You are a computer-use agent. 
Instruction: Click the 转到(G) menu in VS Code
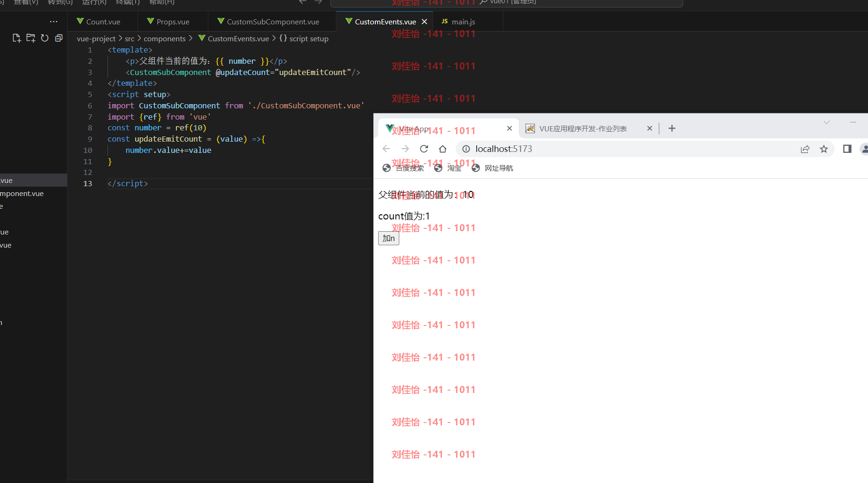click(60, 2)
